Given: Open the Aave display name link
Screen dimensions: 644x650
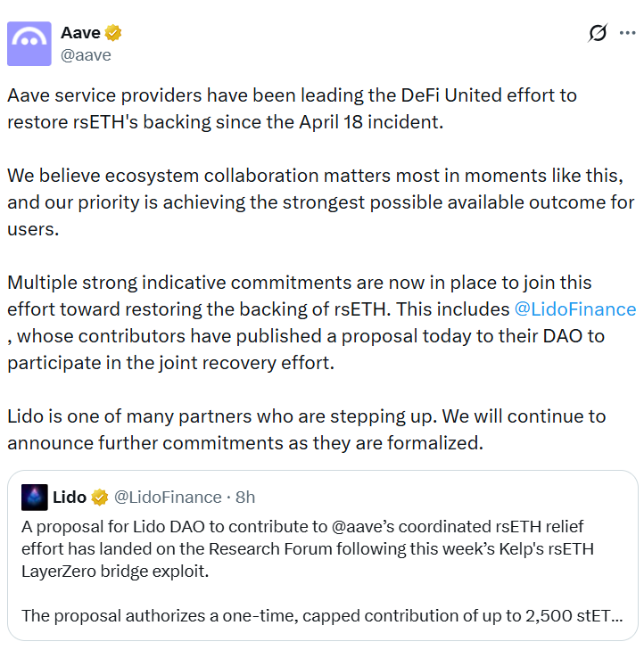Looking at the screenshot, I should coord(80,33).
